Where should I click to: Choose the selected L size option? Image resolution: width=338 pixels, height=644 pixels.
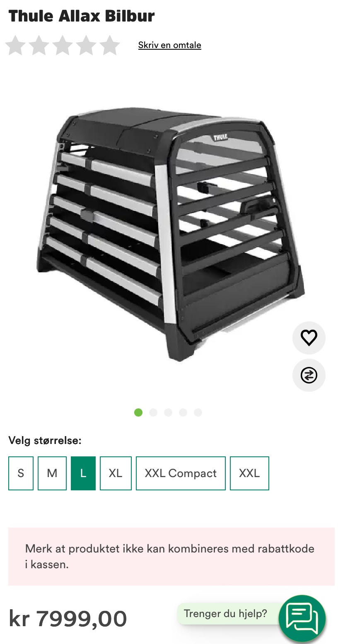click(x=83, y=473)
